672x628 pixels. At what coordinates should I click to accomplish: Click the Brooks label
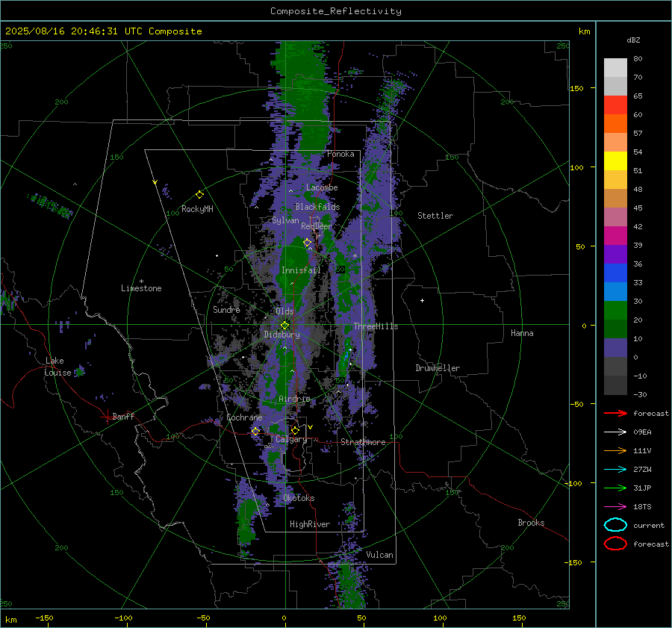(531, 523)
